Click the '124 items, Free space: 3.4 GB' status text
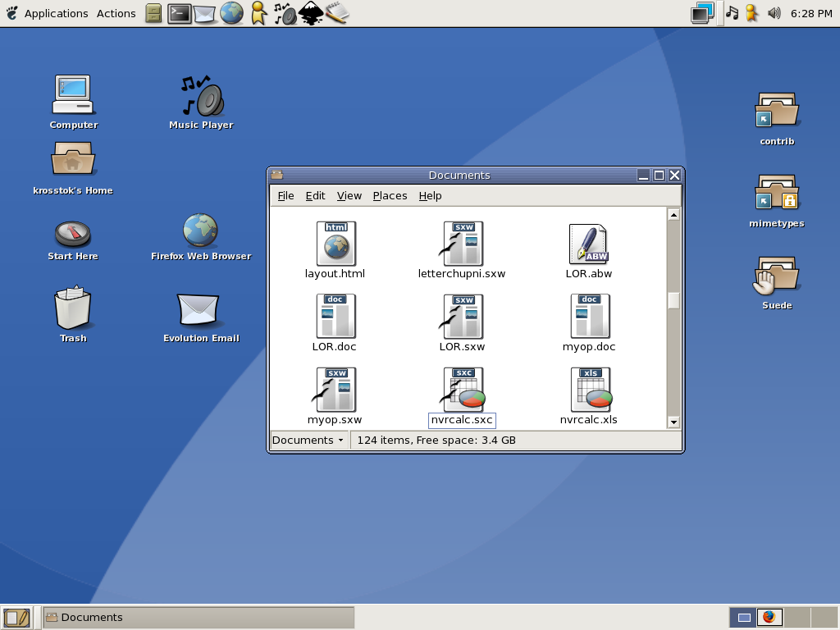 coord(436,441)
